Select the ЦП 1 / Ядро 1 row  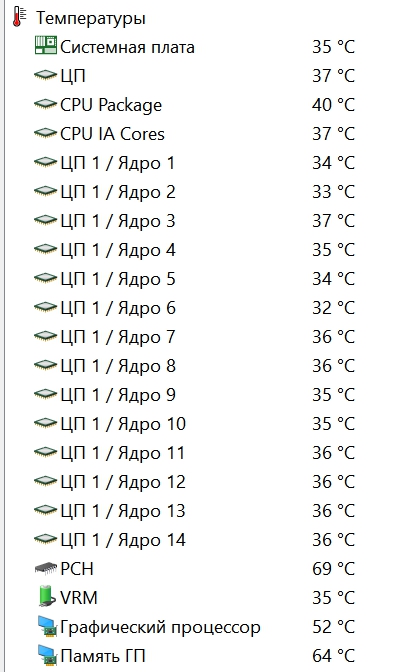[x=195, y=163]
